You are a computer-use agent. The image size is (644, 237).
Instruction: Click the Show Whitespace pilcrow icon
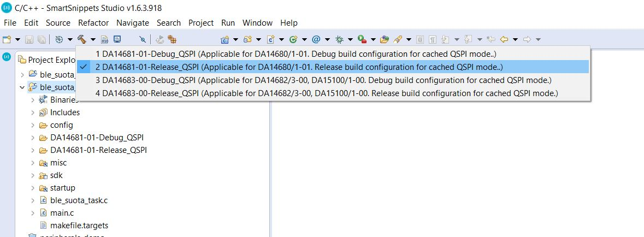coord(433,39)
